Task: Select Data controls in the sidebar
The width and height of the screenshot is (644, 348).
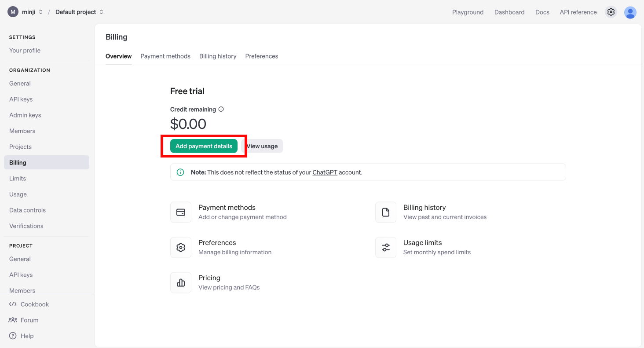Action: tap(27, 210)
